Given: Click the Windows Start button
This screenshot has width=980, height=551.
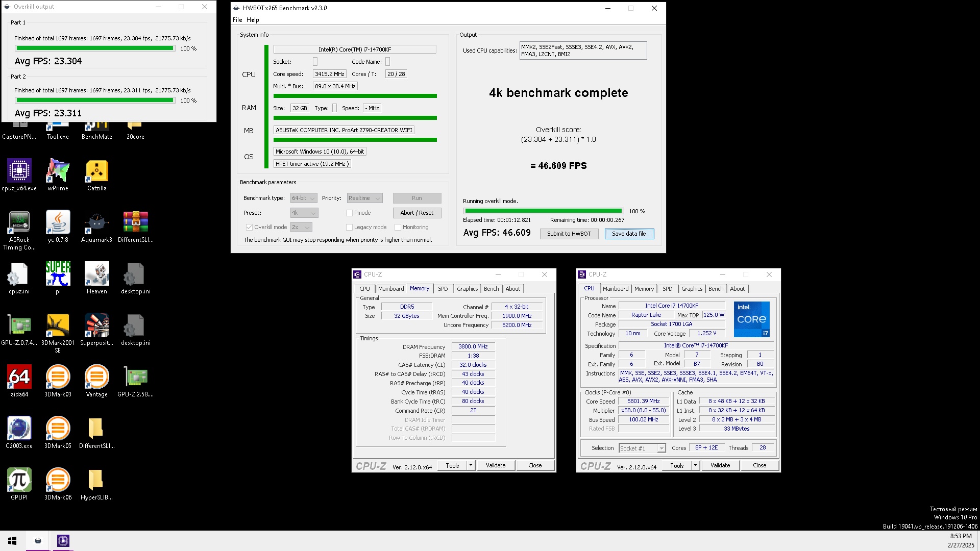Looking at the screenshot, I should coord(12,541).
